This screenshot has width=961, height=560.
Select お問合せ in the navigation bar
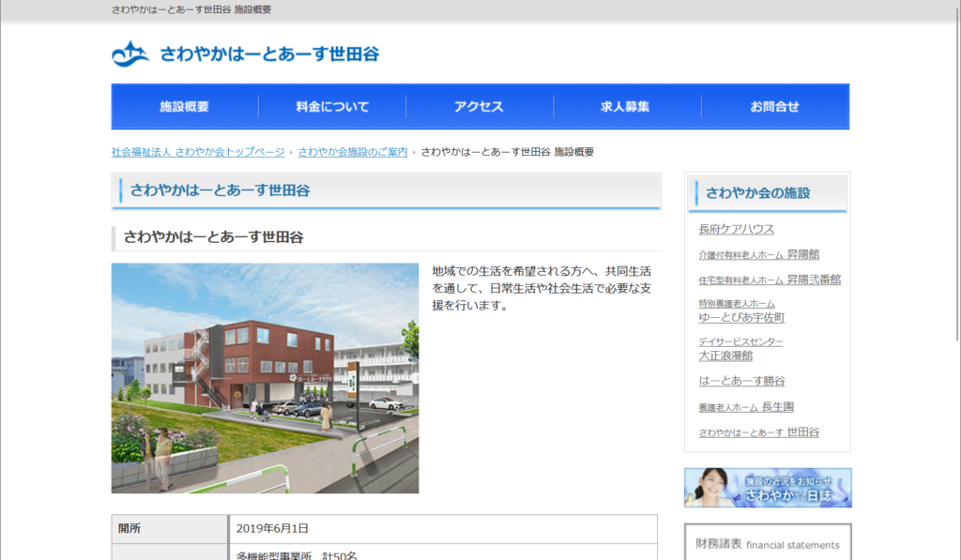coord(774,107)
